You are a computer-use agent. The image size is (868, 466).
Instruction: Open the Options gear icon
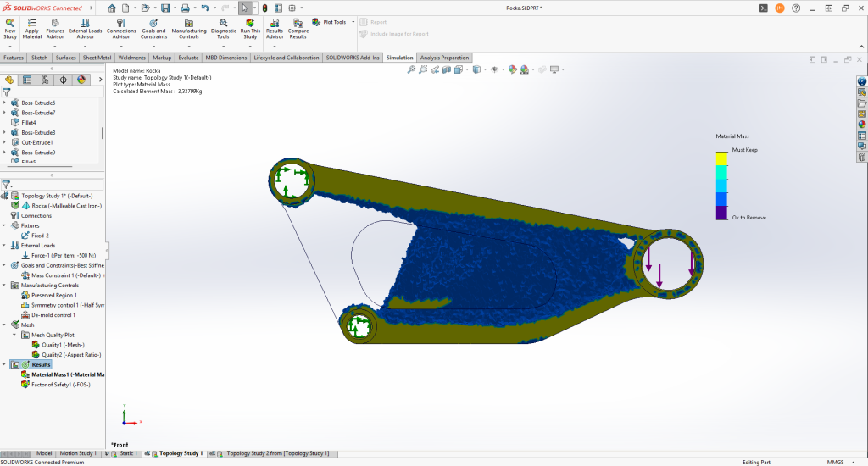pyautogui.click(x=292, y=8)
